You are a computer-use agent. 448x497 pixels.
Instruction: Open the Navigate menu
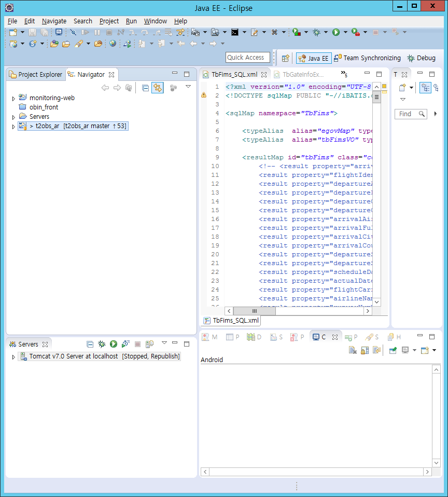54,21
